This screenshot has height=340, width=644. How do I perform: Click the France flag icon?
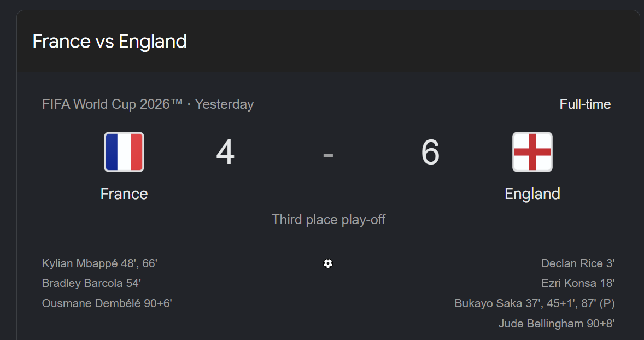[x=124, y=152]
